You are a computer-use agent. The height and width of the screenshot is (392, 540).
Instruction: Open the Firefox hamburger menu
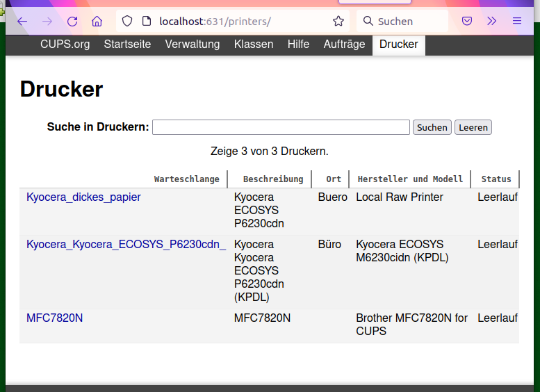[517, 21]
